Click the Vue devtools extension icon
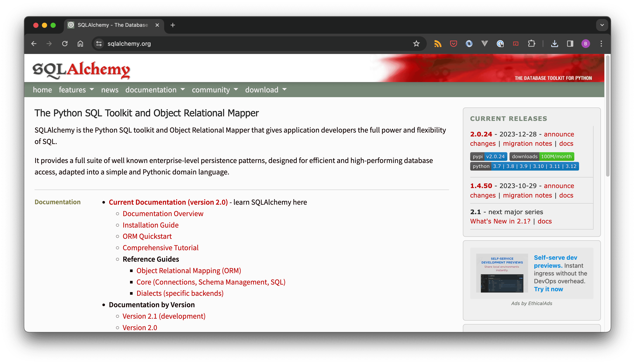The height and width of the screenshot is (364, 635). (484, 43)
